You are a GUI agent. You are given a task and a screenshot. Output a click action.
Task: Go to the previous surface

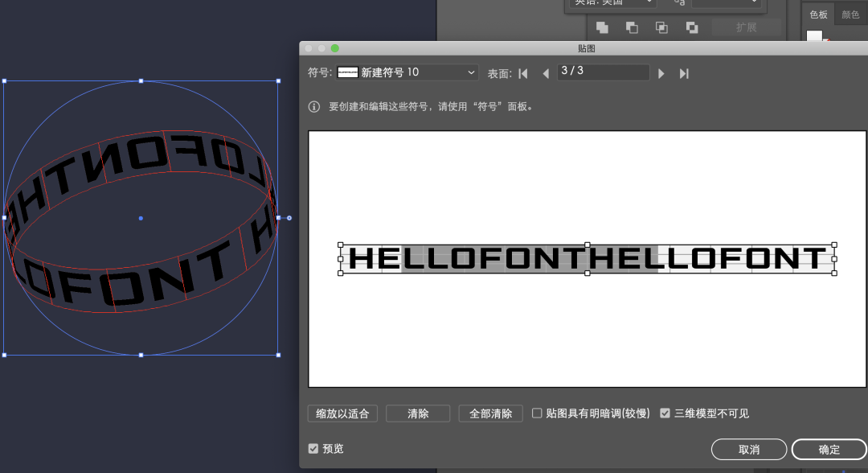click(x=546, y=73)
